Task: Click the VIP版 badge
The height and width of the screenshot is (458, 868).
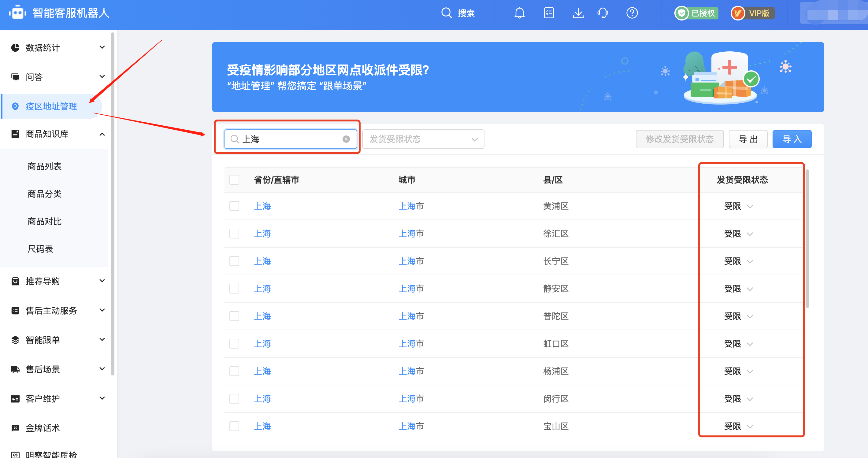Action: (x=752, y=13)
